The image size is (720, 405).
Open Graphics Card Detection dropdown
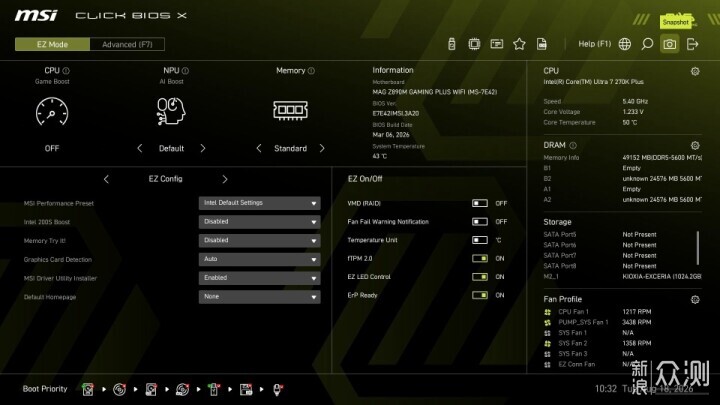259,259
